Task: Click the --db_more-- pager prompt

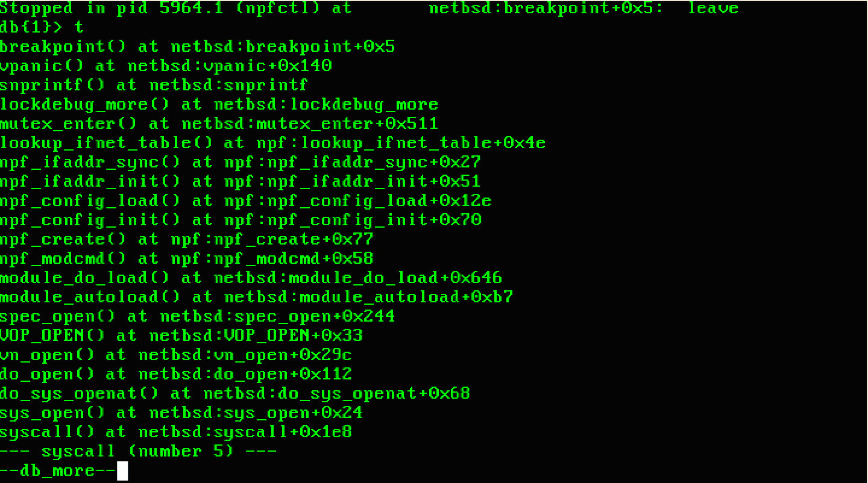Action: [58, 470]
